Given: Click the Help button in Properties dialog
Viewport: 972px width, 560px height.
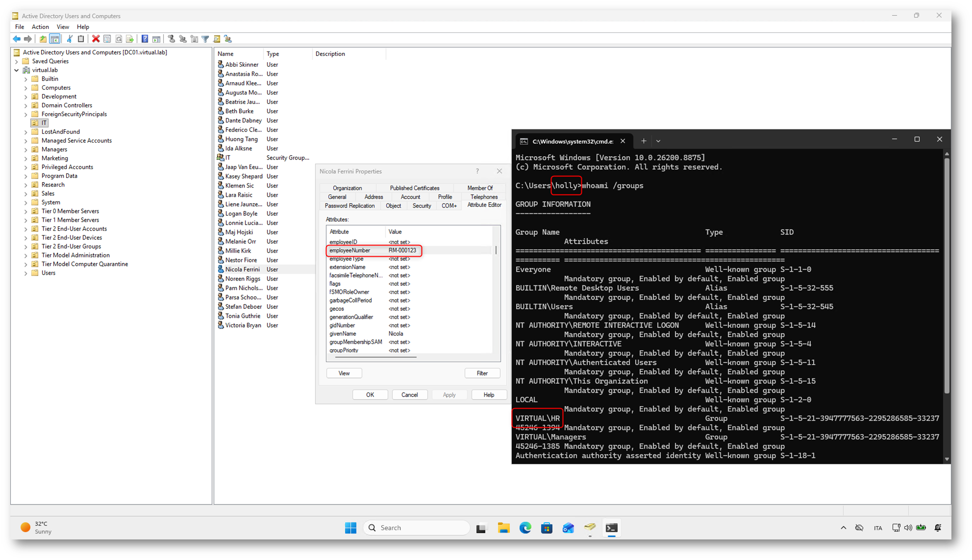Looking at the screenshot, I should pos(489,395).
